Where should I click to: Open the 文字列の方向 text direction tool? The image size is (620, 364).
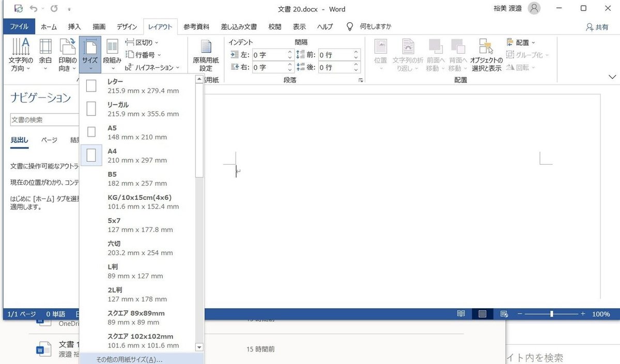point(21,55)
